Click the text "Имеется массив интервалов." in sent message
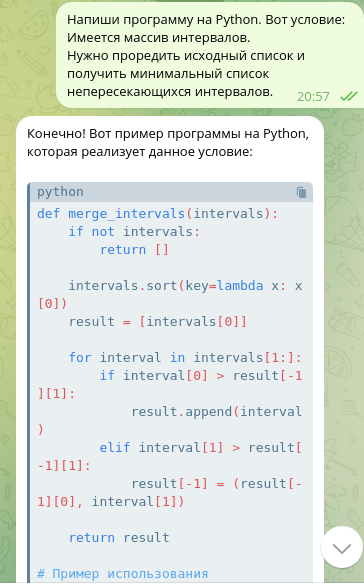 (159, 38)
